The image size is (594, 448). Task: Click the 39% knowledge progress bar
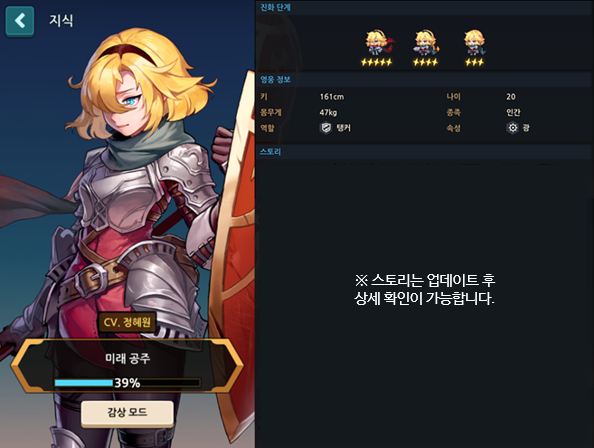127,383
